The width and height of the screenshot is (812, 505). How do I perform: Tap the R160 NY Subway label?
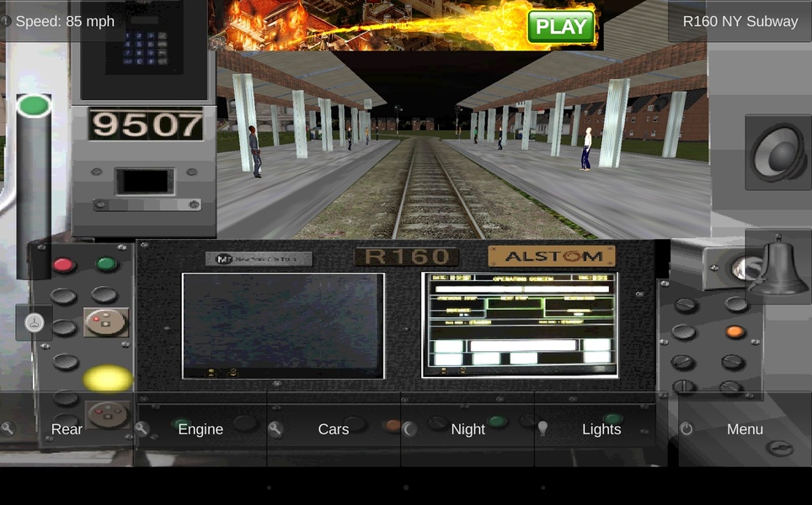click(x=740, y=21)
